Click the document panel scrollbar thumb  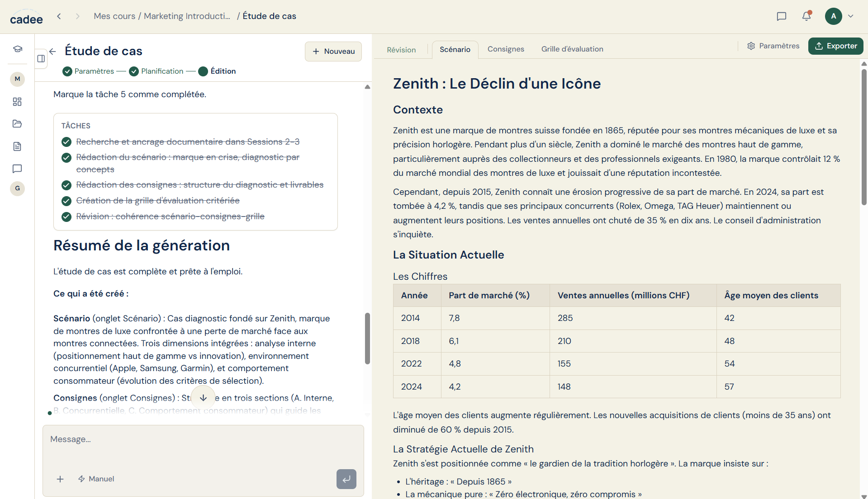(x=864, y=137)
